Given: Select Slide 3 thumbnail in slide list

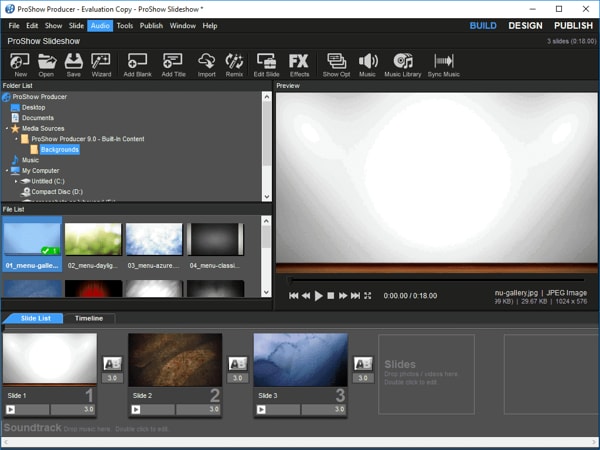Looking at the screenshot, I should click(x=301, y=360).
